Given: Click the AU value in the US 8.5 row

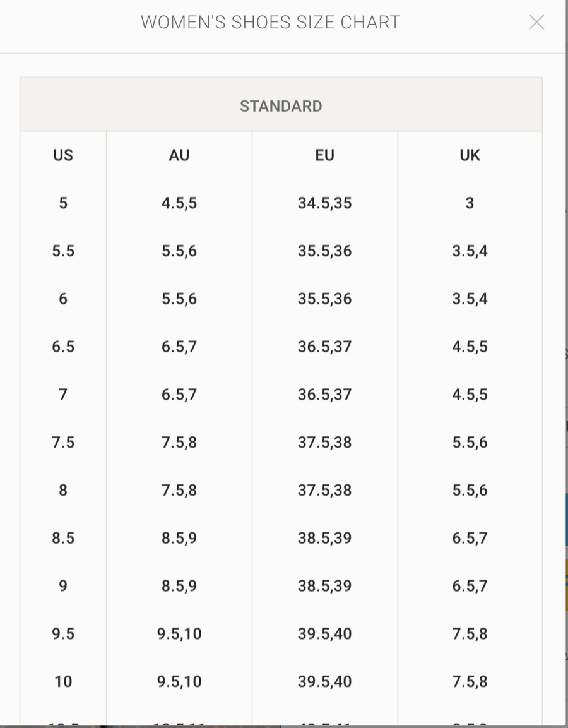Looking at the screenshot, I should pyautogui.click(x=179, y=539).
